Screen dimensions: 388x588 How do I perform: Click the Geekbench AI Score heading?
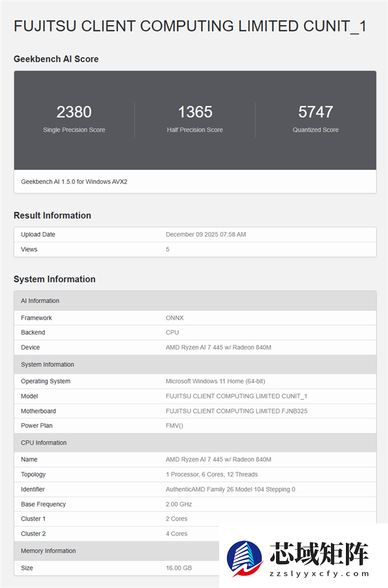(56, 59)
